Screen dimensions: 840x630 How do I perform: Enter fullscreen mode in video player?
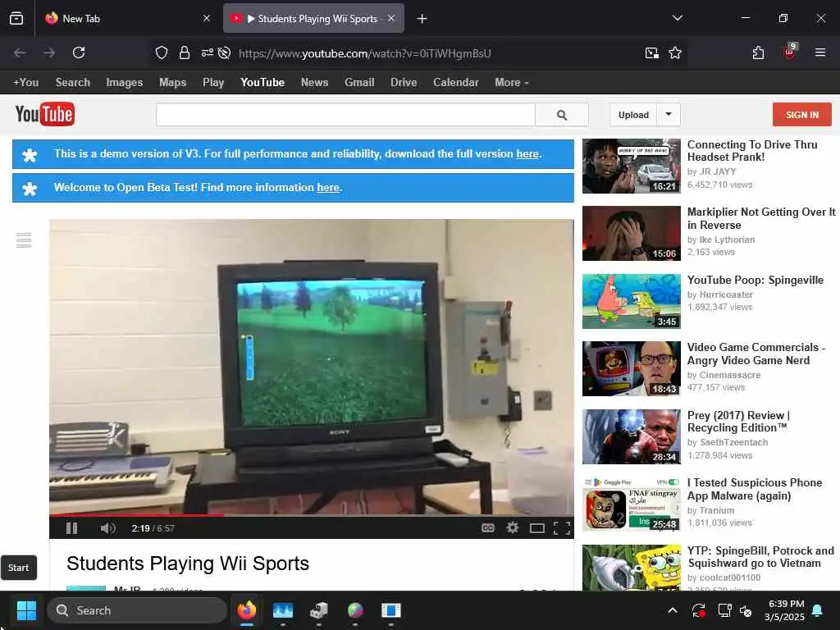click(x=561, y=529)
